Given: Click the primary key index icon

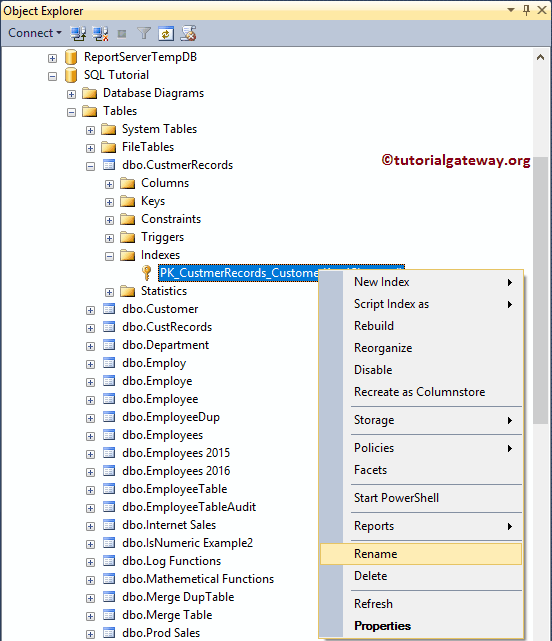Looking at the screenshot, I should click(x=146, y=273).
